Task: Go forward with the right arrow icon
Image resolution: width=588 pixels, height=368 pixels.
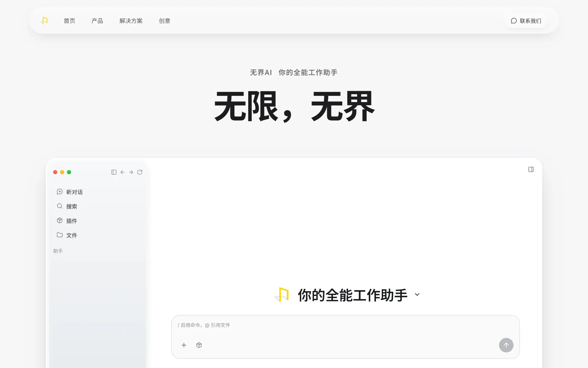Action: pos(131,172)
